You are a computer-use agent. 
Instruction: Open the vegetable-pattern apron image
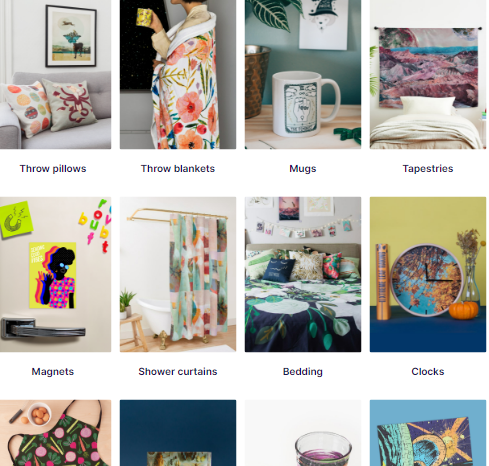pyautogui.click(x=55, y=433)
